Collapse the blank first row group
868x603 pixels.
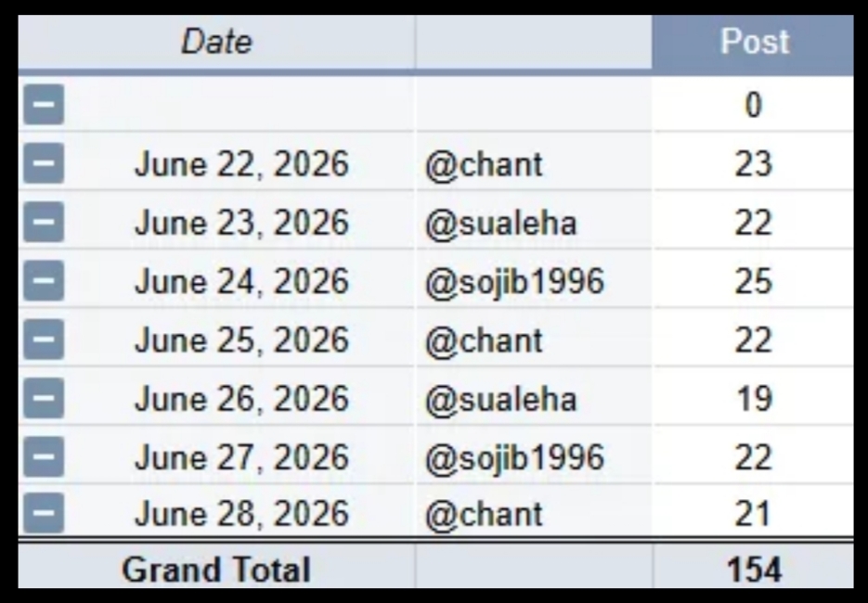[x=44, y=105]
